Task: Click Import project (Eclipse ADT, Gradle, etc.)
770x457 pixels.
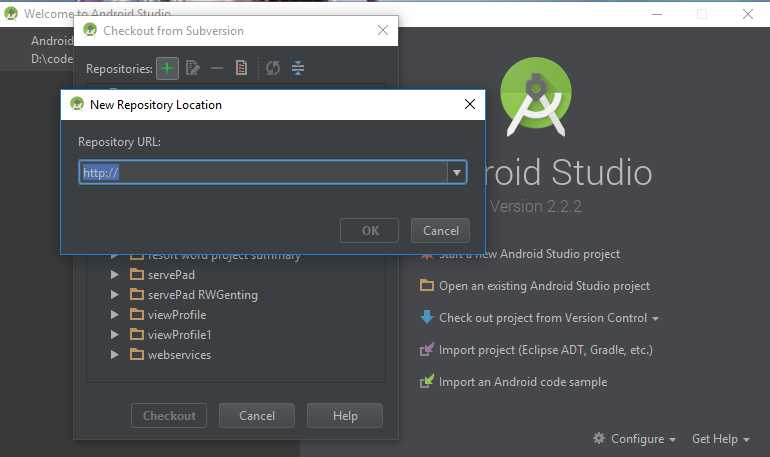Action: [546, 350]
